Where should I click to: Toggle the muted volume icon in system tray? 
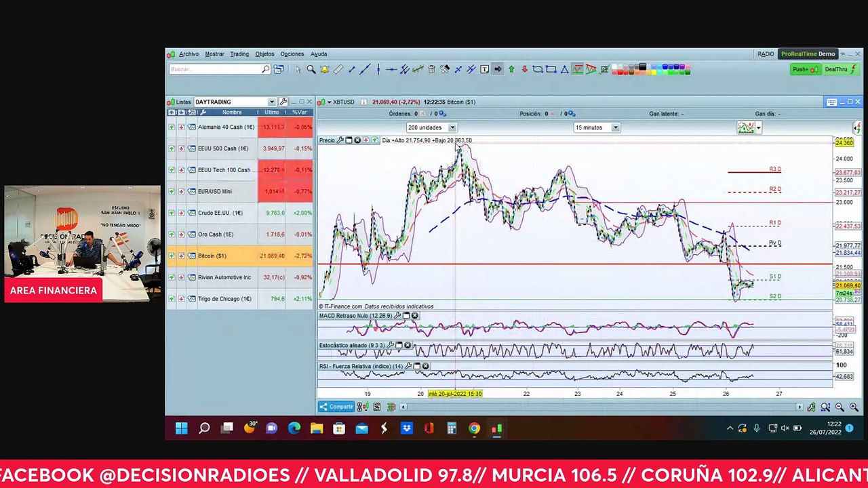click(785, 428)
